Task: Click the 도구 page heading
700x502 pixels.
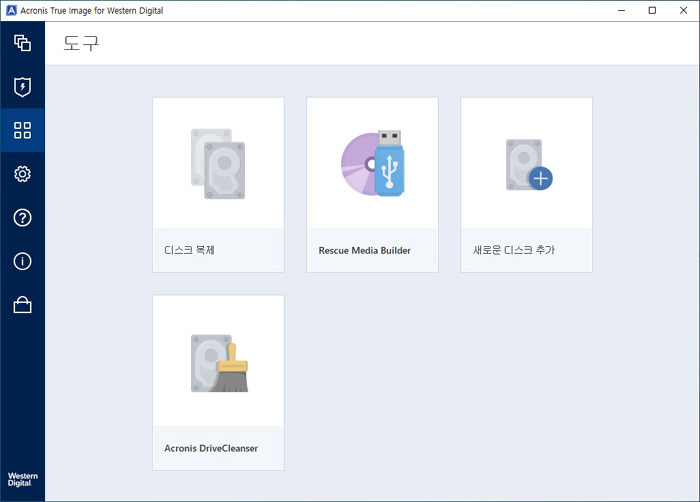Action: pos(81,43)
